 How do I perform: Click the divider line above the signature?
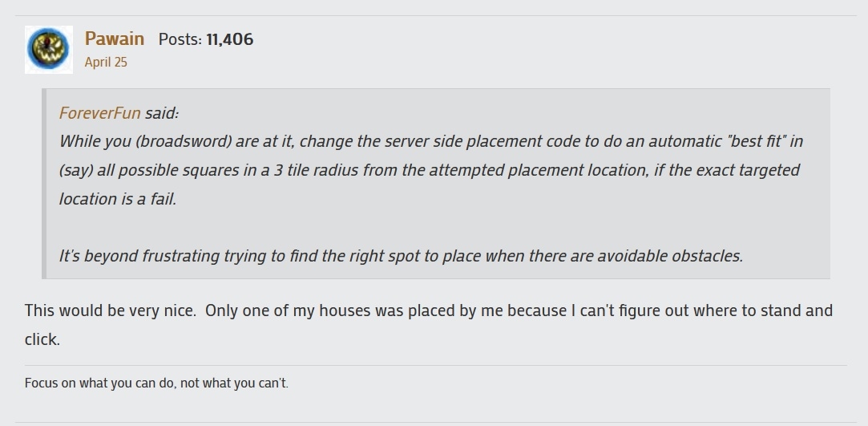435,366
